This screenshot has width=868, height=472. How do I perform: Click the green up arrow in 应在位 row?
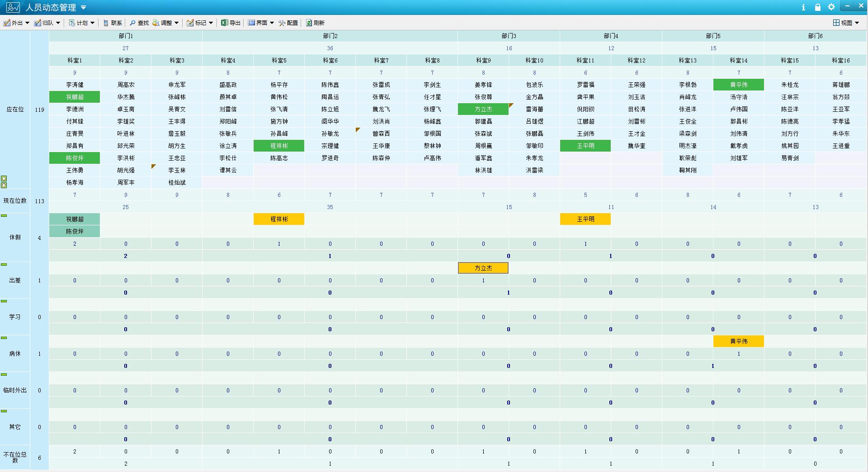click(x=4, y=179)
